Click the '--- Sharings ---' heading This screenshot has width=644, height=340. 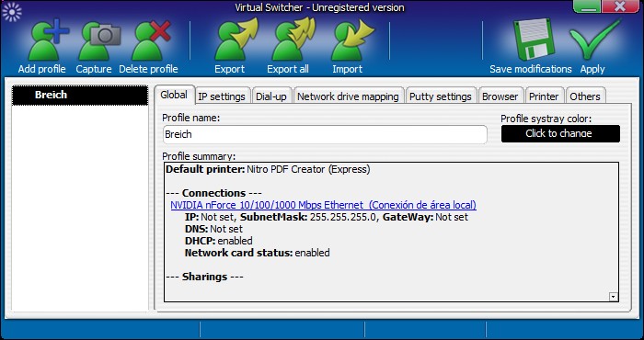[x=204, y=277]
